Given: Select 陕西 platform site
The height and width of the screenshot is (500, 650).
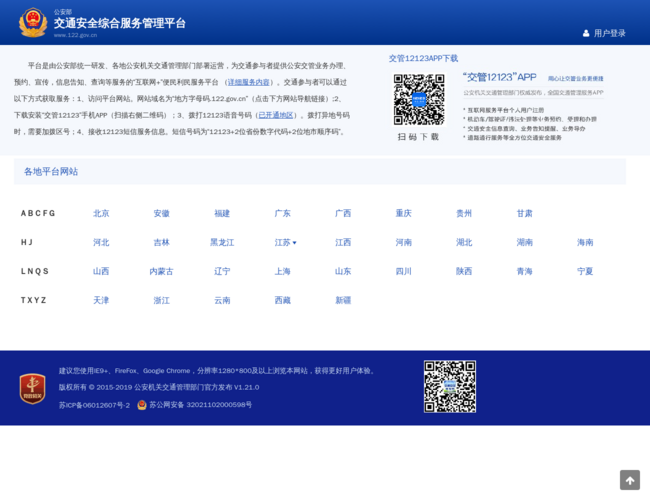Looking at the screenshot, I should 464,271.
